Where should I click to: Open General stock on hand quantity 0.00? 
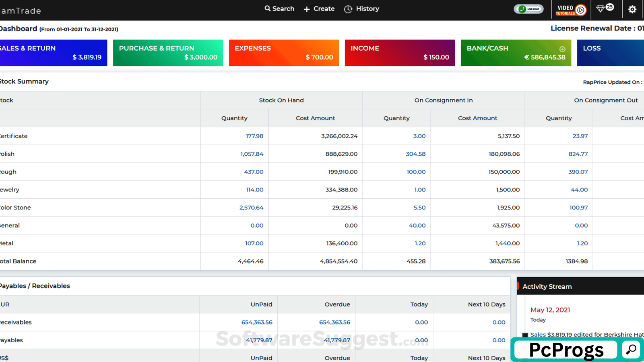pos(257,226)
